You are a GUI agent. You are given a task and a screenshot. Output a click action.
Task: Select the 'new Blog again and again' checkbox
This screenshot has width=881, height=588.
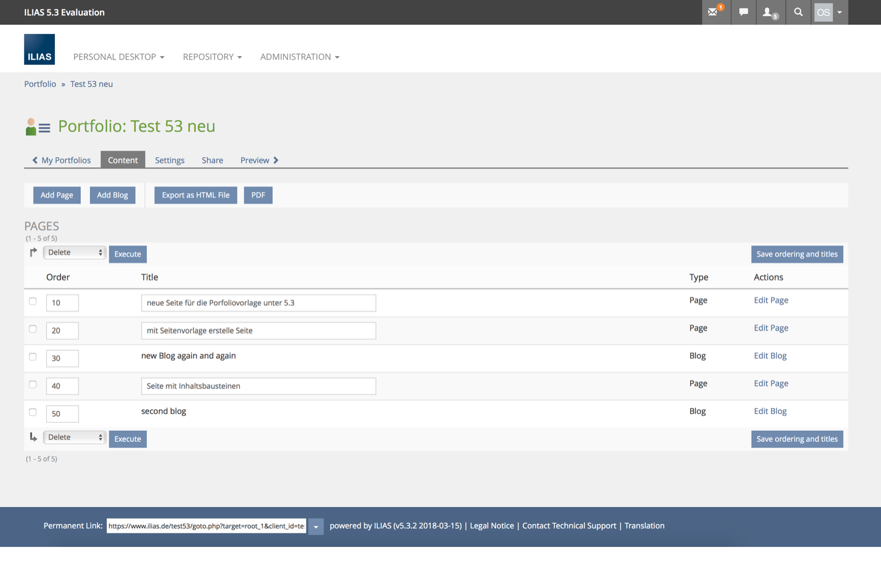(33, 357)
